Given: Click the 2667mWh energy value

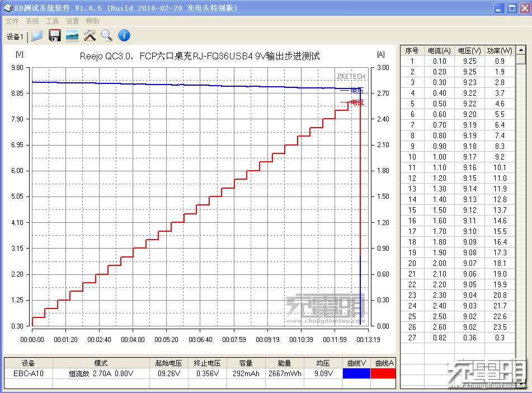Looking at the screenshot, I should 285,373.
